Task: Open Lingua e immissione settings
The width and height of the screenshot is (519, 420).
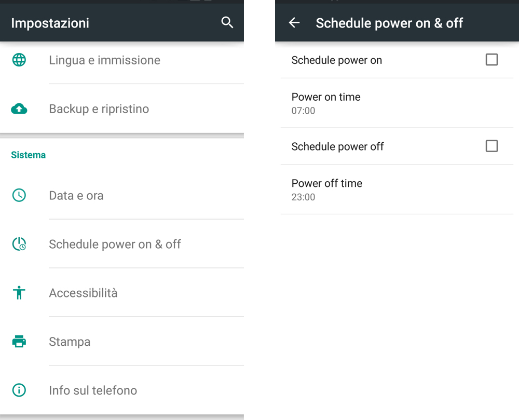Action: pos(104,60)
